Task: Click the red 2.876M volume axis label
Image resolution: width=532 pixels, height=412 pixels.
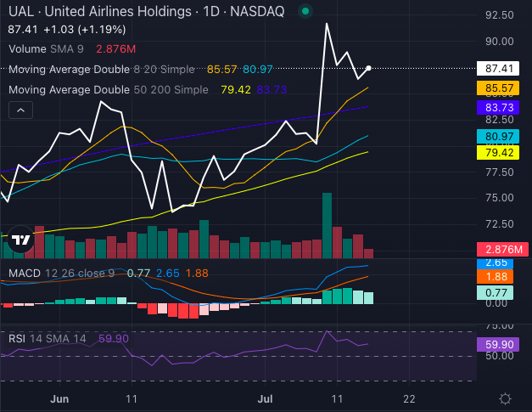Action: click(x=502, y=249)
